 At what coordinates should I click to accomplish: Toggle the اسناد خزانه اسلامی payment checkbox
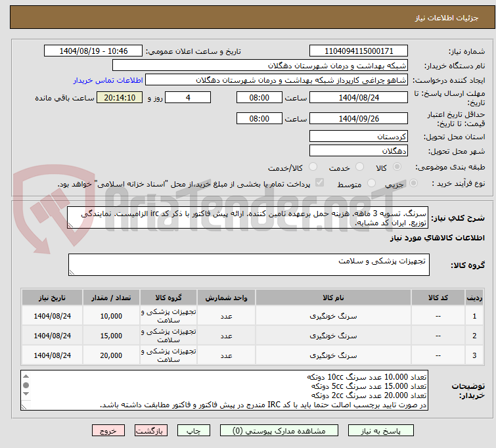click(320, 183)
